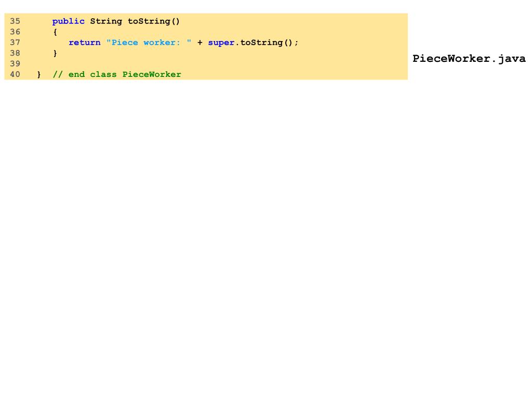Click the '// end class PieceWorker' comment

[x=117, y=74]
